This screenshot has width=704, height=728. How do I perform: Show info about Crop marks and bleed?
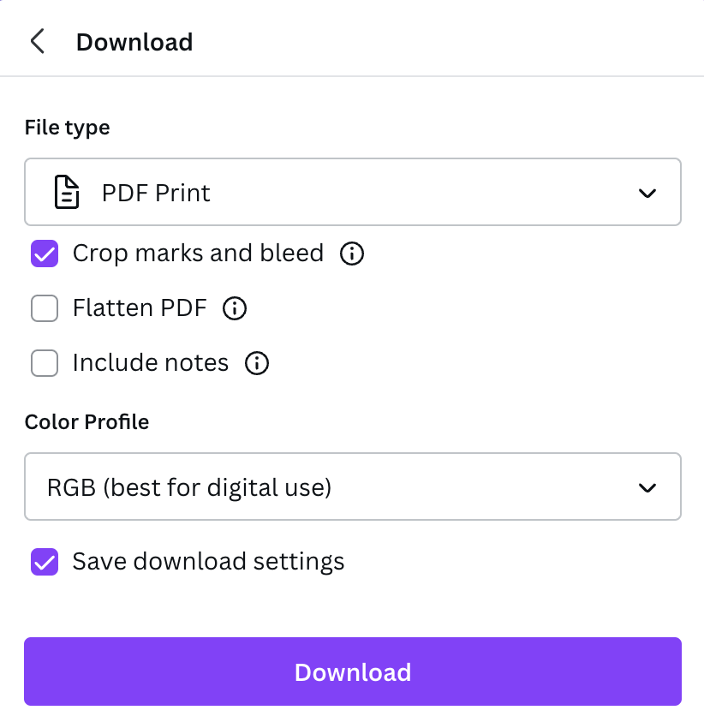pyautogui.click(x=351, y=254)
